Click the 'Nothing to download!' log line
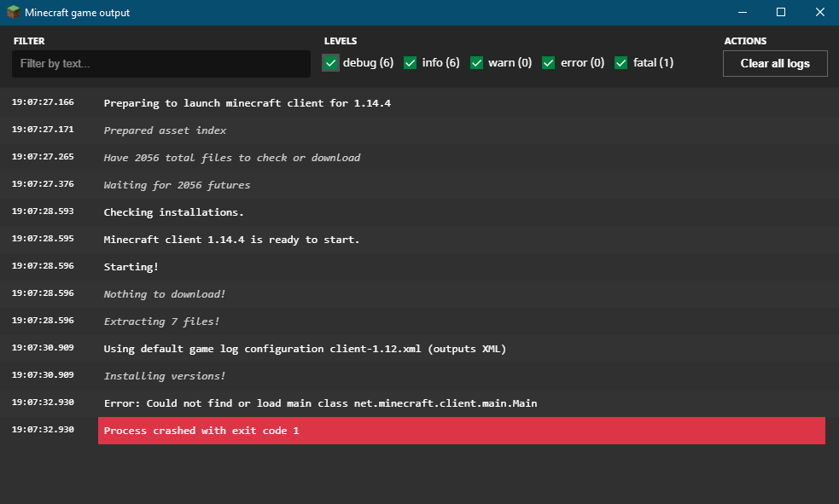The width and height of the screenshot is (839, 504). [164, 294]
